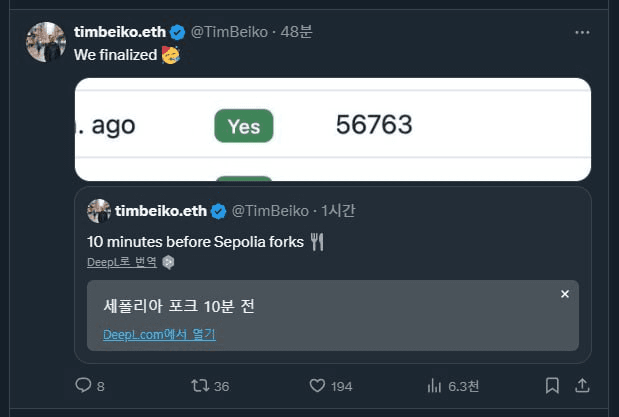619x417 pixels.
Task: Retweet the post with 36 reposts
Action: click(200, 385)
